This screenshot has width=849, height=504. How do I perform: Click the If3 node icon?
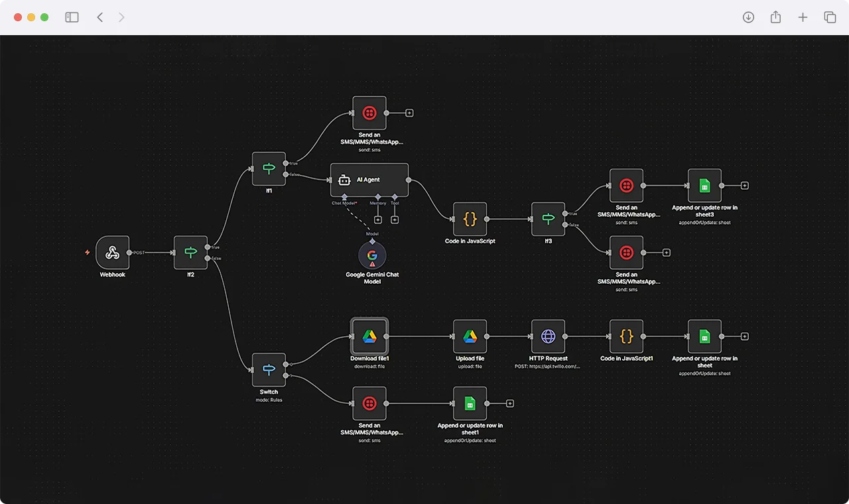pyautogui.click(x=549, y=219)
